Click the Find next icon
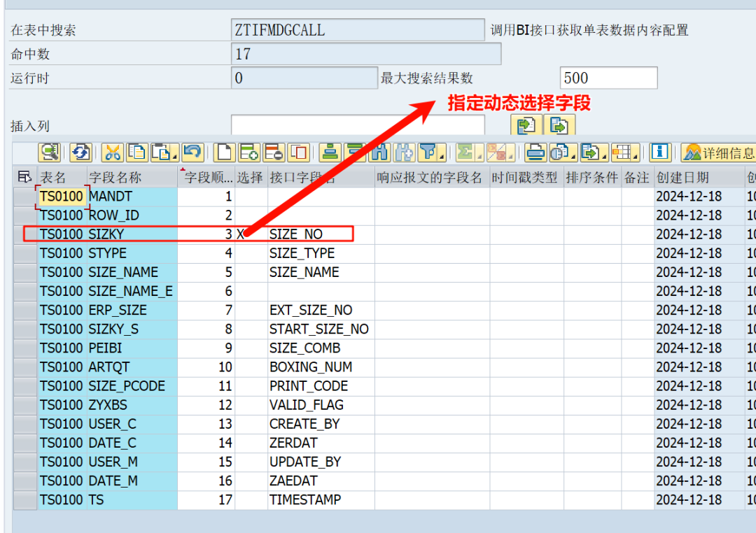756x533 pixels. pos(404,152)
